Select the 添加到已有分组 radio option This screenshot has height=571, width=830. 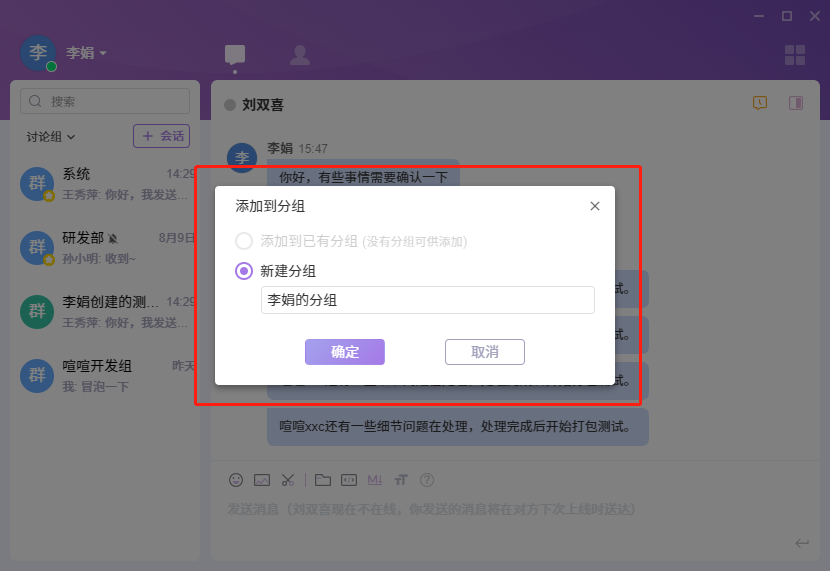[243, 241]
